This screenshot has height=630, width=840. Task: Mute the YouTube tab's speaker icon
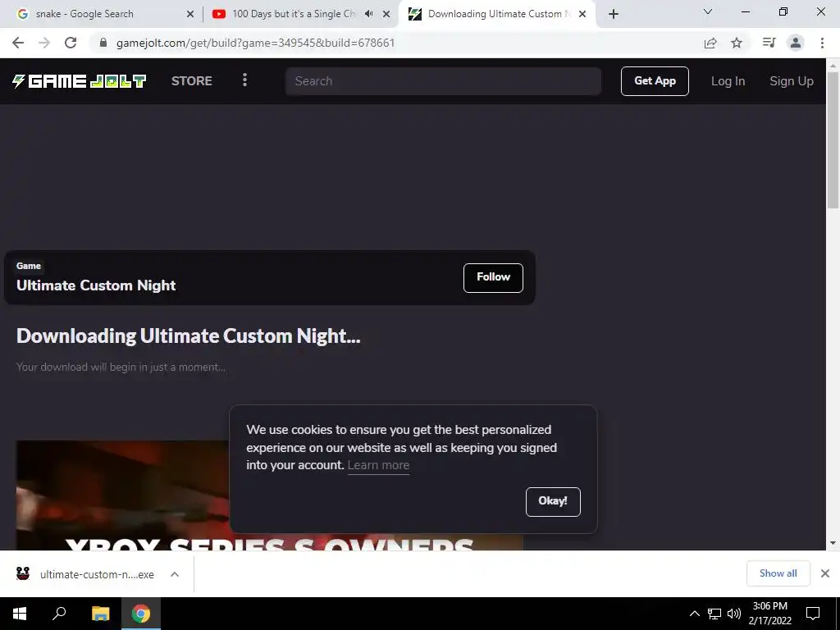368,14
